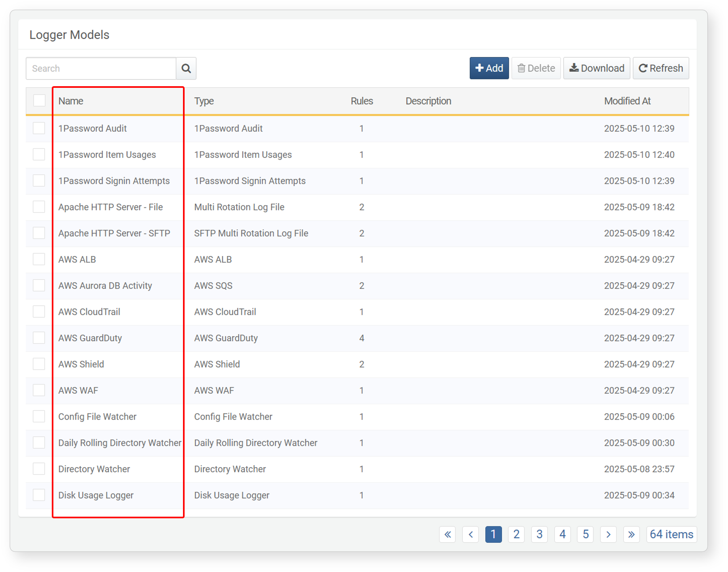Jump to last page double-chevron
This screenshot has height=572, width=728.
pyautogui.click(x=631, y=534)
